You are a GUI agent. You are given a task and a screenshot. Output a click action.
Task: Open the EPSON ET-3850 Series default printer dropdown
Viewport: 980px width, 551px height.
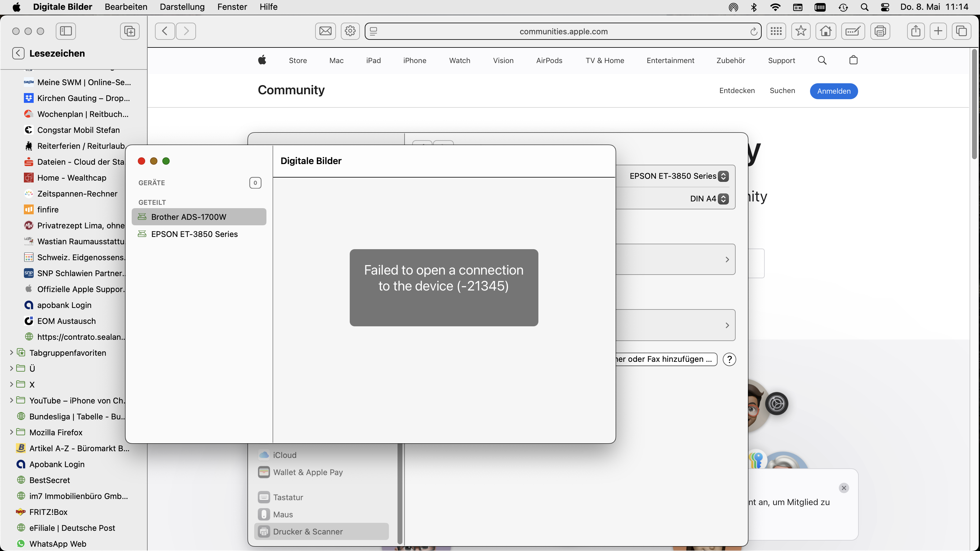click(723, 176)
